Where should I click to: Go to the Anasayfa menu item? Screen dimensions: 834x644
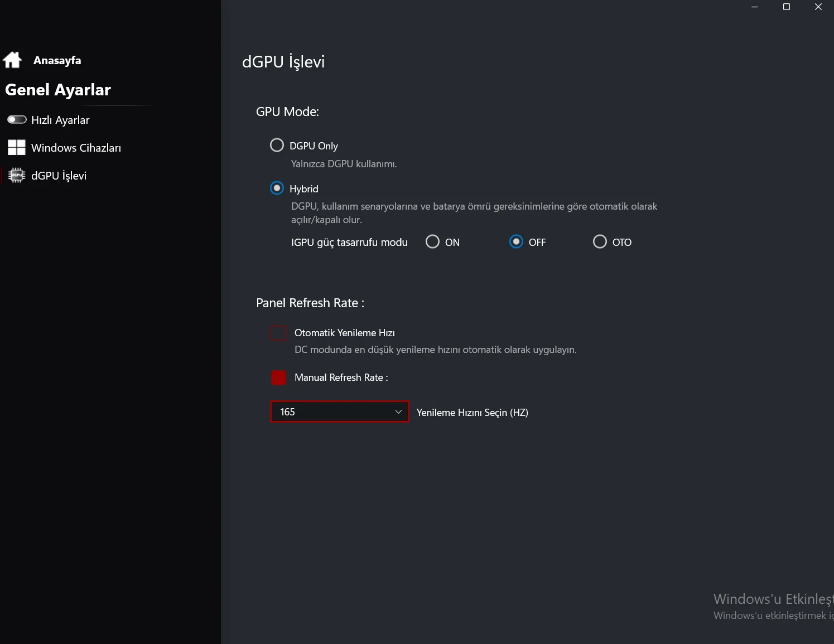(57, 60)
